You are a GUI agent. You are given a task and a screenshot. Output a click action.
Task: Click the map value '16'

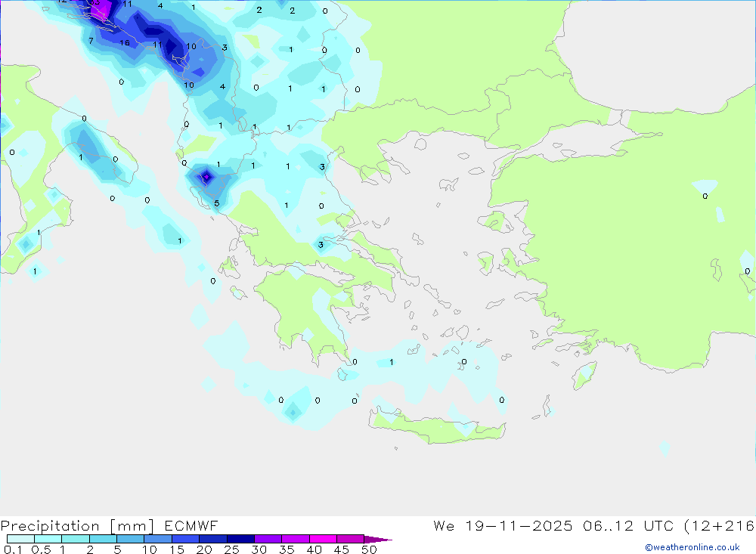click(125, 43)
